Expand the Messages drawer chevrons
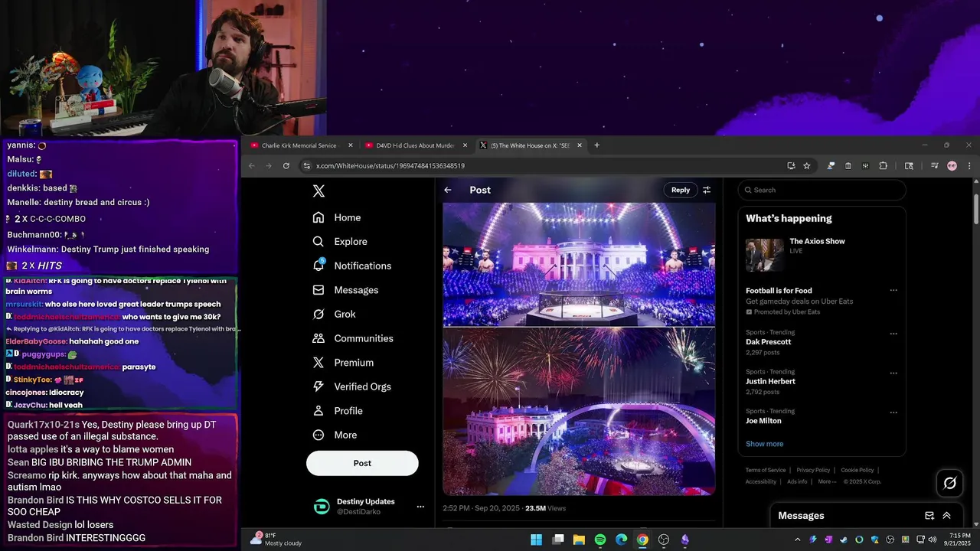980x551 pixels. (946, 516)
